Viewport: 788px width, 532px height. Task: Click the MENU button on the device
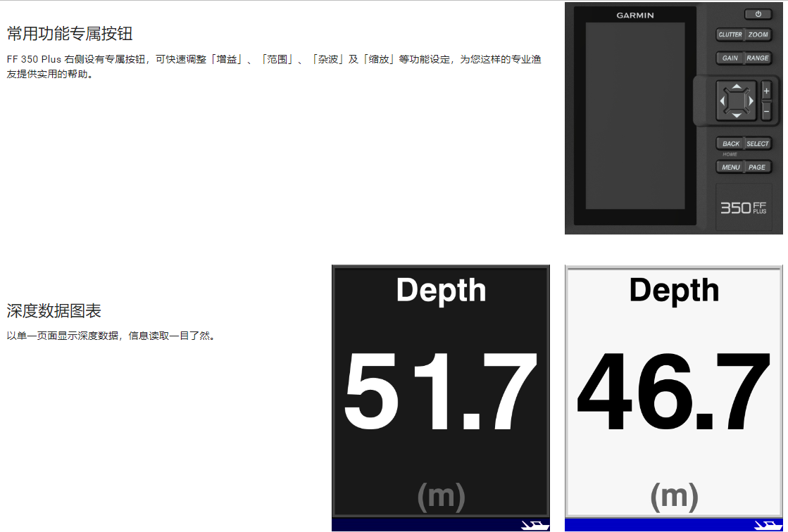[x=730, y=167]
